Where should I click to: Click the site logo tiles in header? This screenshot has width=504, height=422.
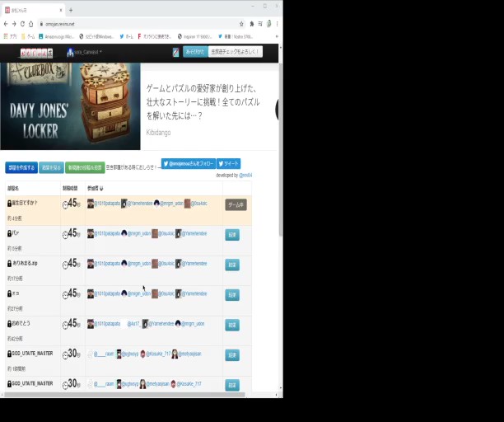point(36,53)
